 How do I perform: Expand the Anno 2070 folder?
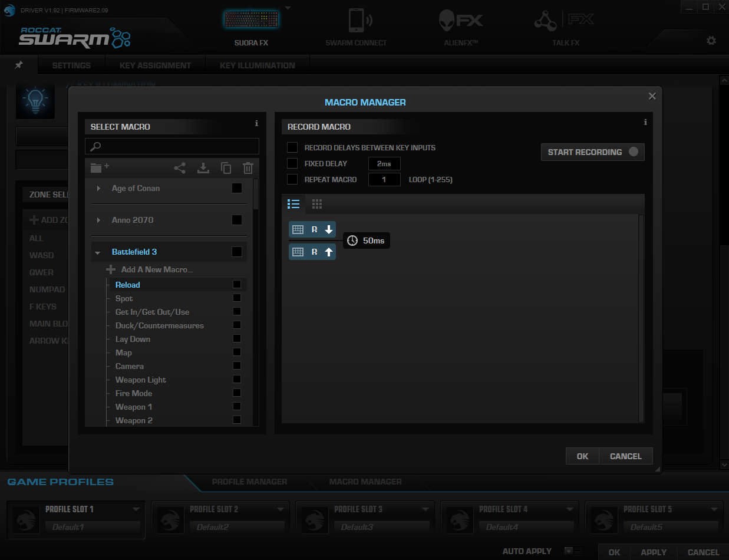tap(98, 220)
